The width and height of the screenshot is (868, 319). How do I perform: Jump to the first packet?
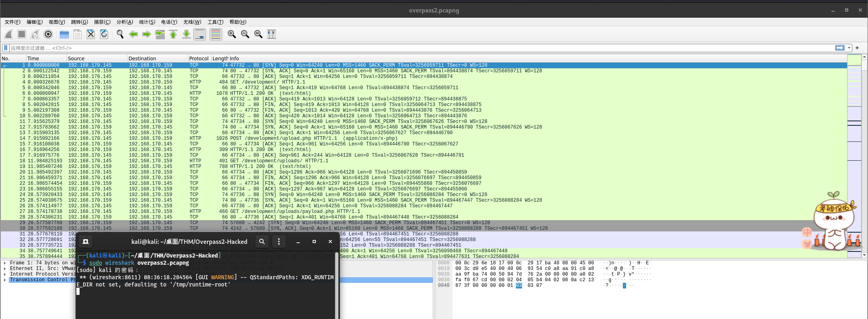pyautogui.click(x=173, y=35)
